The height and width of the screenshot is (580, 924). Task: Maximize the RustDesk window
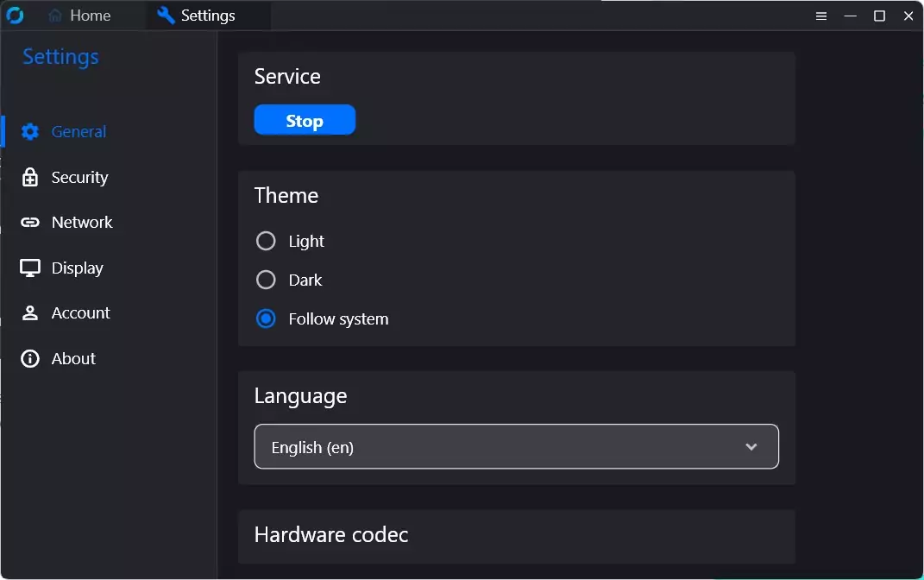[879, 16]
